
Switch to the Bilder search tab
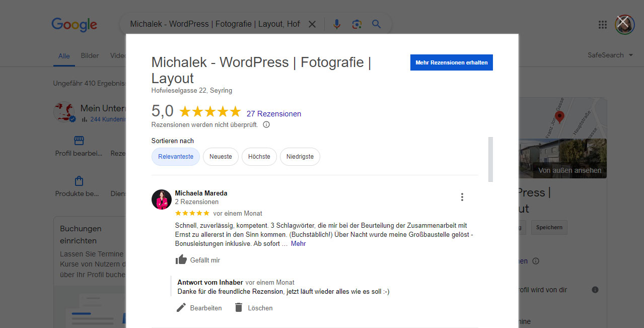(90, 55)
